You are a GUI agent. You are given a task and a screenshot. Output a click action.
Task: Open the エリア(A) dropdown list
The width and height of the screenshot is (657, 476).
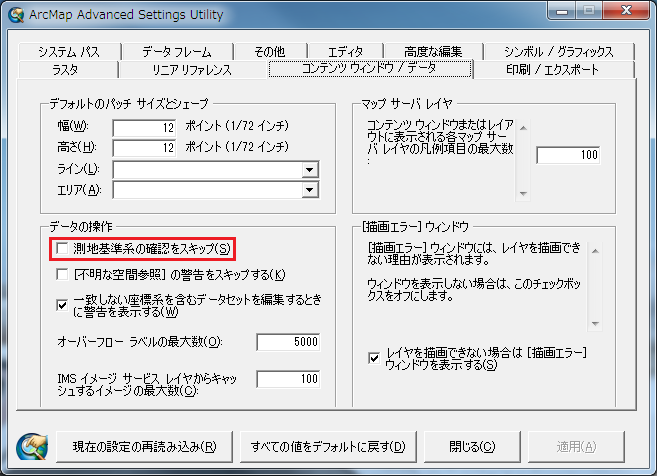(309, 190)
